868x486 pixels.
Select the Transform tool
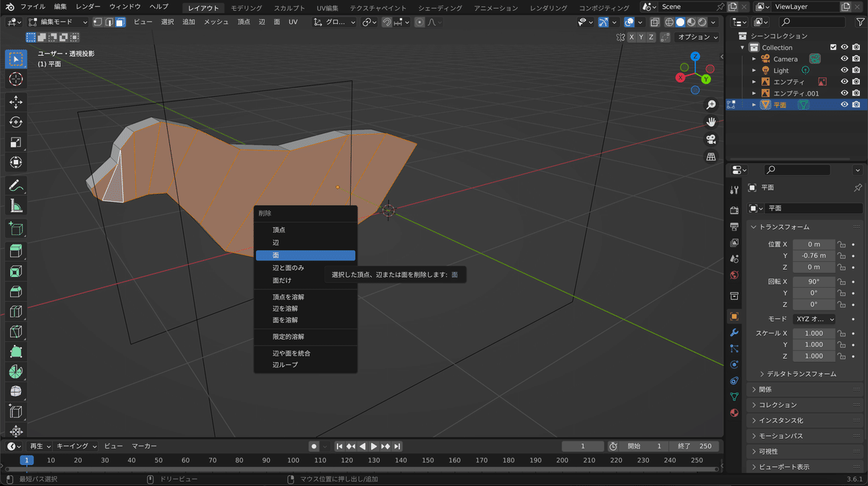coord(16,163)
